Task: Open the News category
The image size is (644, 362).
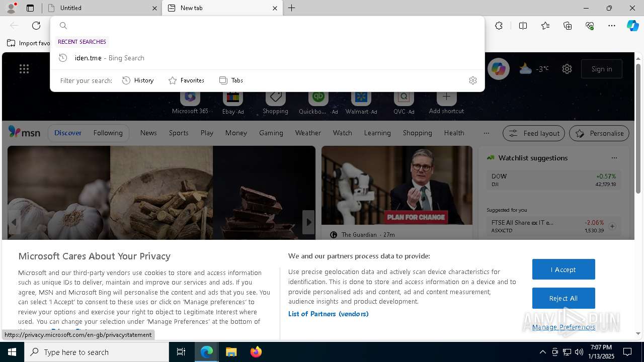Action: 148,133
